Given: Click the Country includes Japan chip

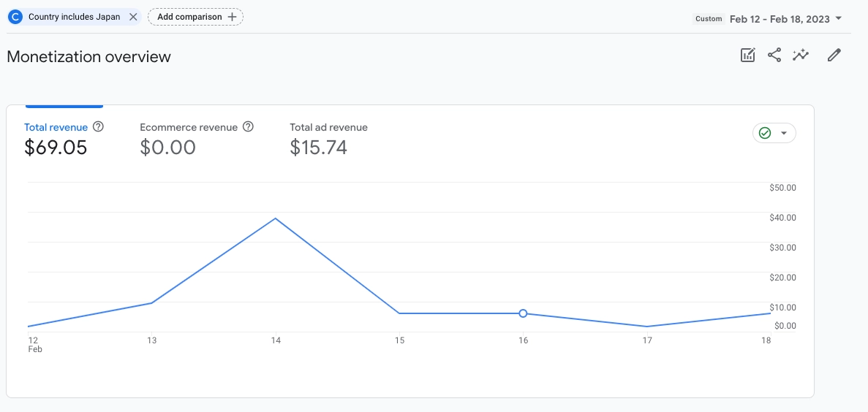Looking at the screenshot, I should coord(74,17).
